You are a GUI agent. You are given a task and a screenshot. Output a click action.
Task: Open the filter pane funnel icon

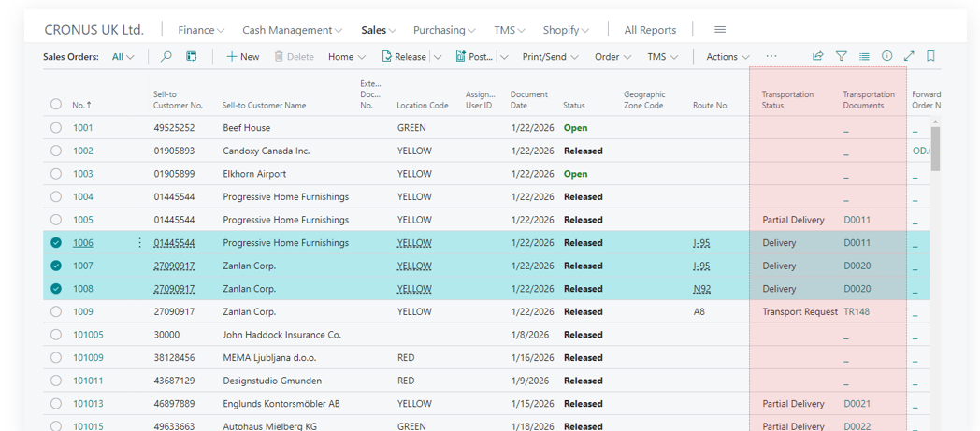coord(842,57)
